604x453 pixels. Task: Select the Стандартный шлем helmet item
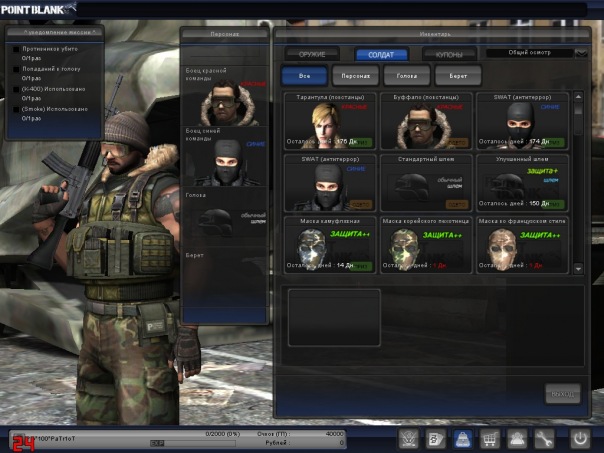(423, 182)
